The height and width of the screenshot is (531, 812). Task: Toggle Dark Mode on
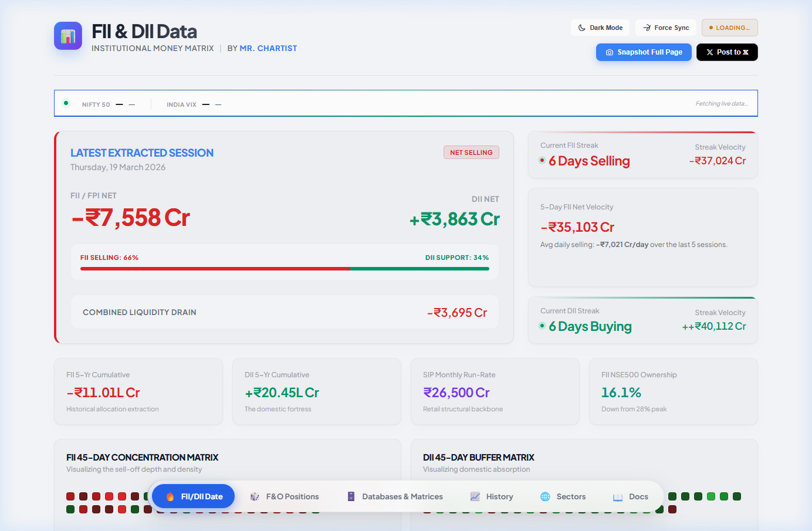(x=600, y=27)
